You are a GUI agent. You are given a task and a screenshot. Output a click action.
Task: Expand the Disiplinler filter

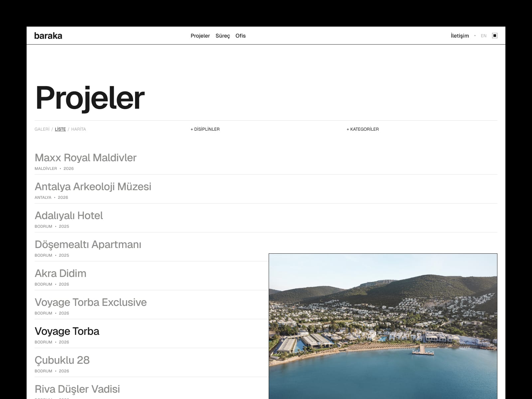205,129
